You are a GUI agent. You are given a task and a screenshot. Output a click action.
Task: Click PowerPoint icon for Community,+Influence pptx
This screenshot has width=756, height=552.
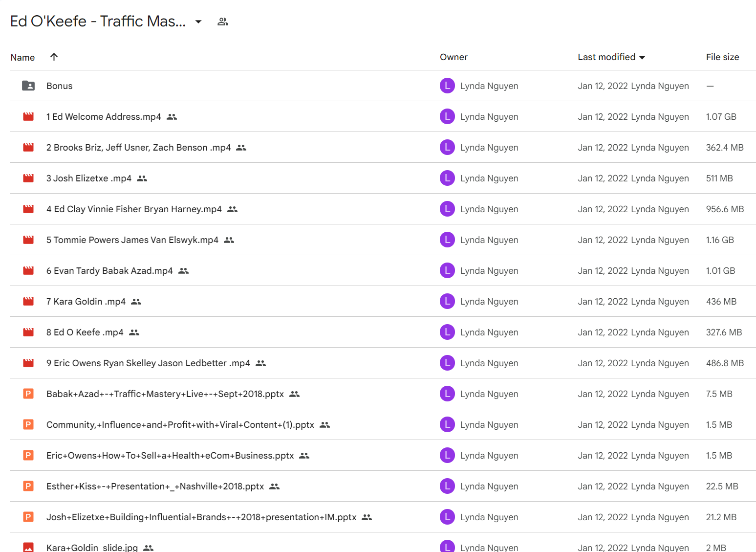pyautogui.click(x=28, y=424)
